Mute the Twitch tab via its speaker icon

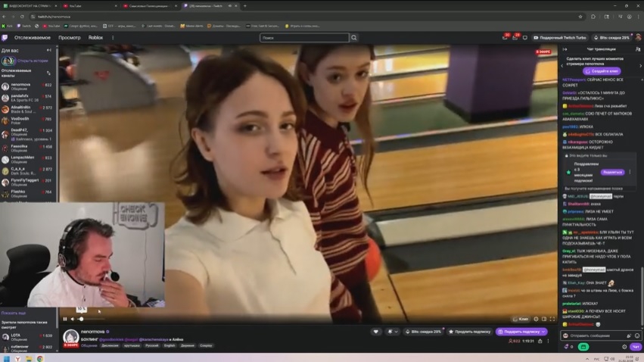(229, 6)
